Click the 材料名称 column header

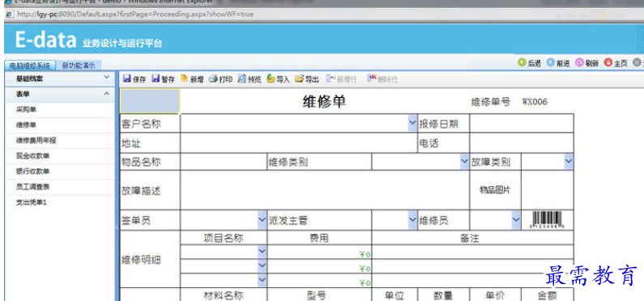pos(224,295)
